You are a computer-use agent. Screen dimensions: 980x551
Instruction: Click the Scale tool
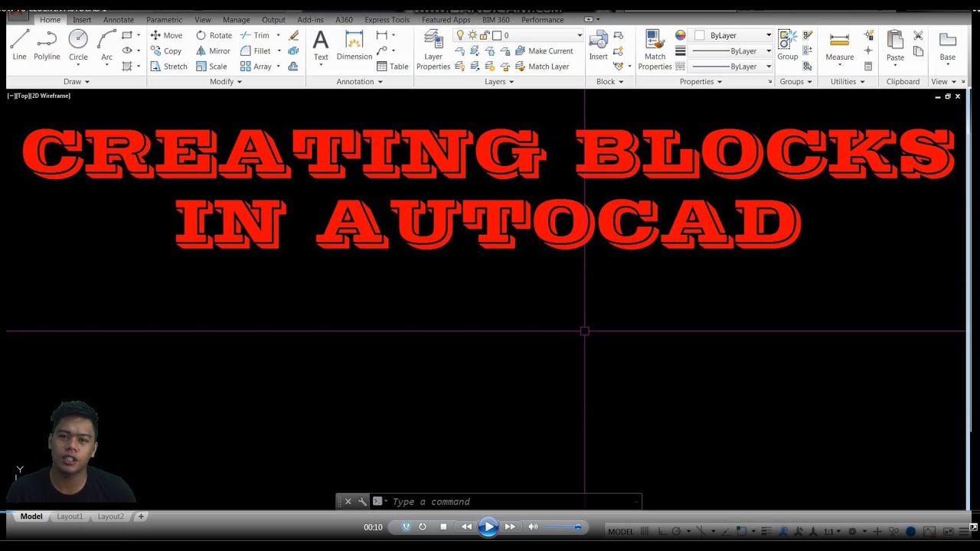pyautogui.click(x=211, y=67)
